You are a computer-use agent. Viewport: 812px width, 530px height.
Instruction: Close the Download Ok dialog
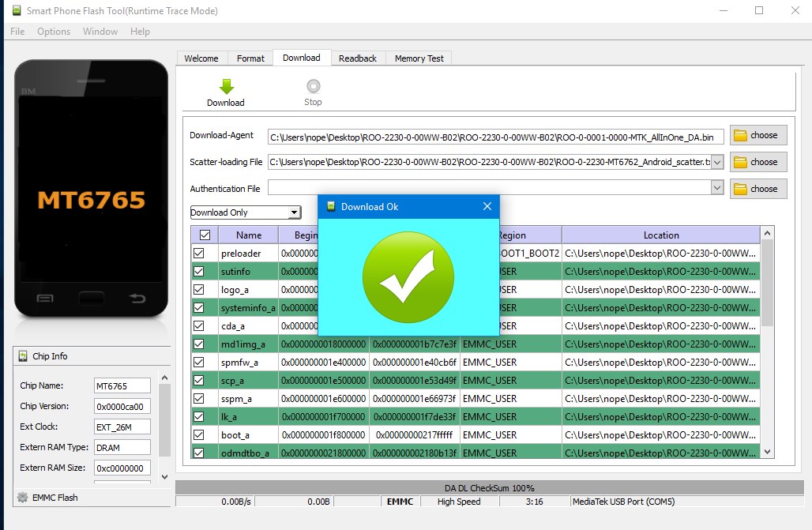point(487,206)
